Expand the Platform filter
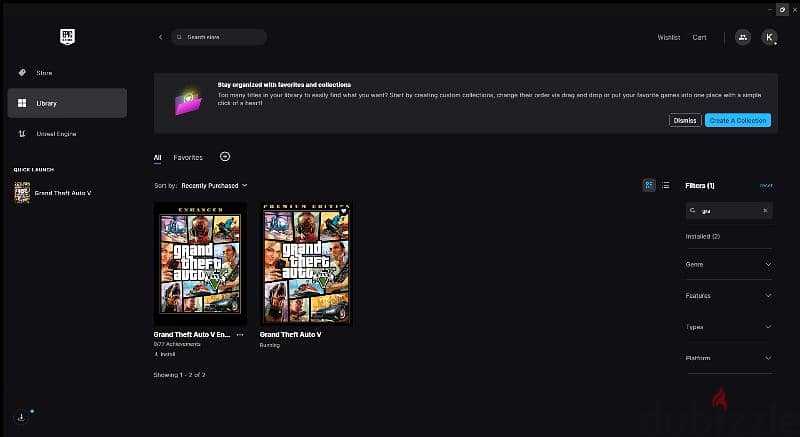The width and height of the screenshot is (800, 437). (729, 358)
